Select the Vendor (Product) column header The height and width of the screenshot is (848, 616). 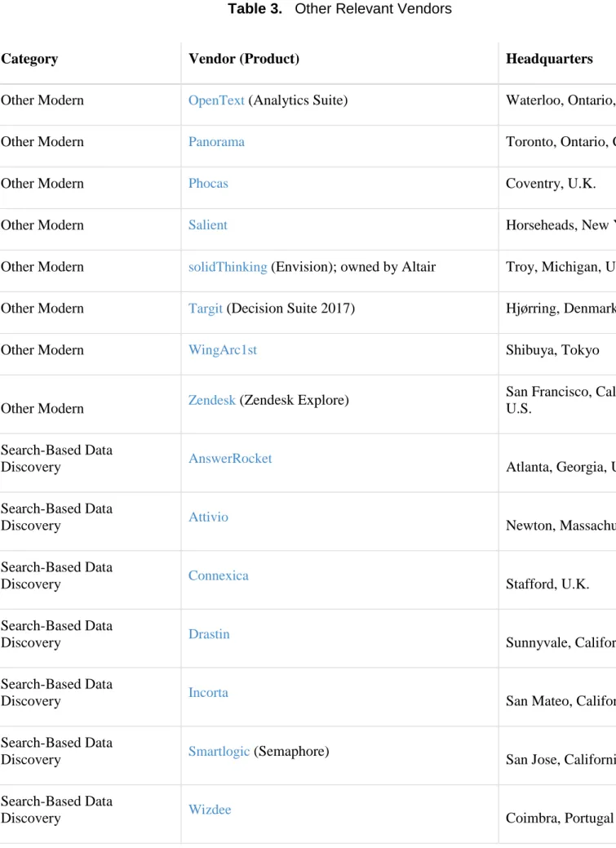click(x=244, y=59)
